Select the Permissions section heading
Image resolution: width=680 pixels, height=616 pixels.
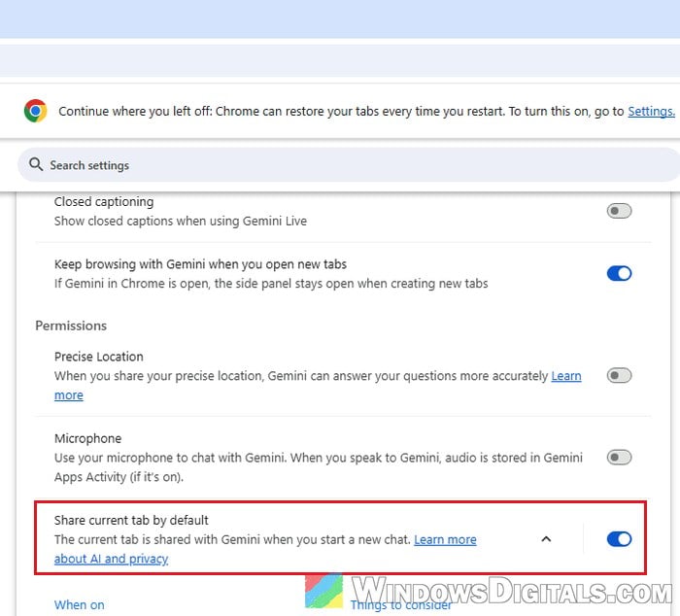click(71, 325)
